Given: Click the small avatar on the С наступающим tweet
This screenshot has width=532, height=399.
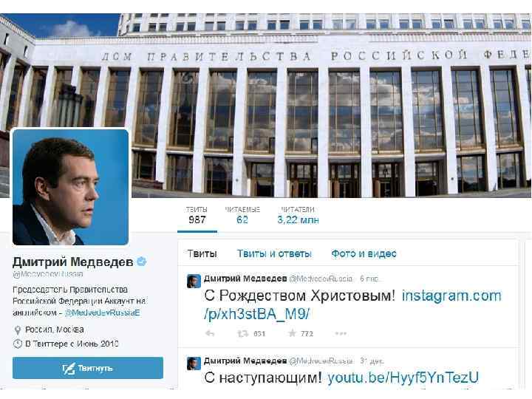Looking at the screenshot, I should click(194, 364).
